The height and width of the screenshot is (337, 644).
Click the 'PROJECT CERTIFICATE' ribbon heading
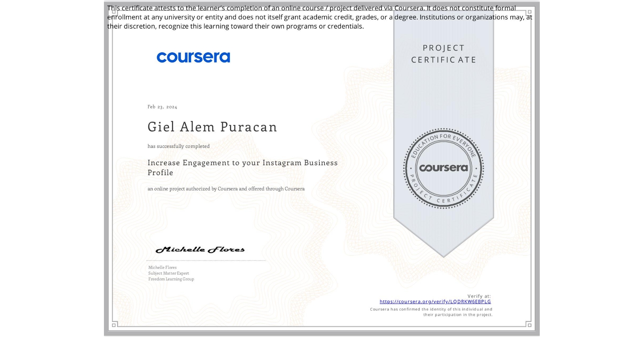443,54
